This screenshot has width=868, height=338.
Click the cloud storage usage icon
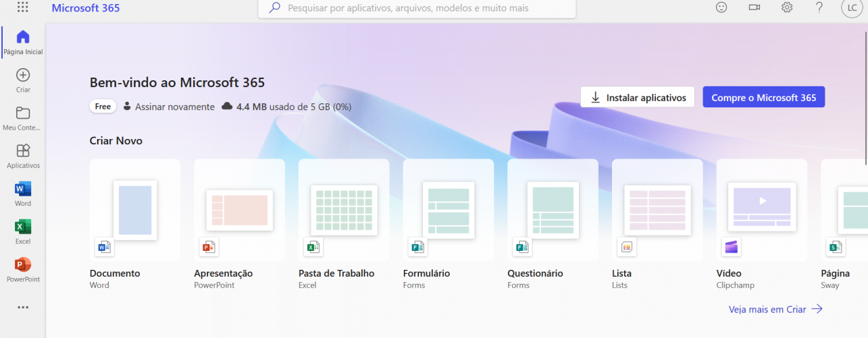[227, 106]
